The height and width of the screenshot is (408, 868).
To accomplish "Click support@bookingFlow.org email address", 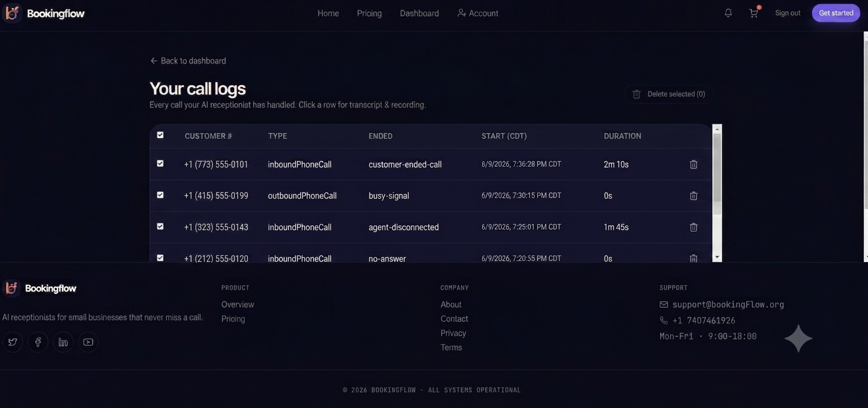I will (x=728, y=305).
